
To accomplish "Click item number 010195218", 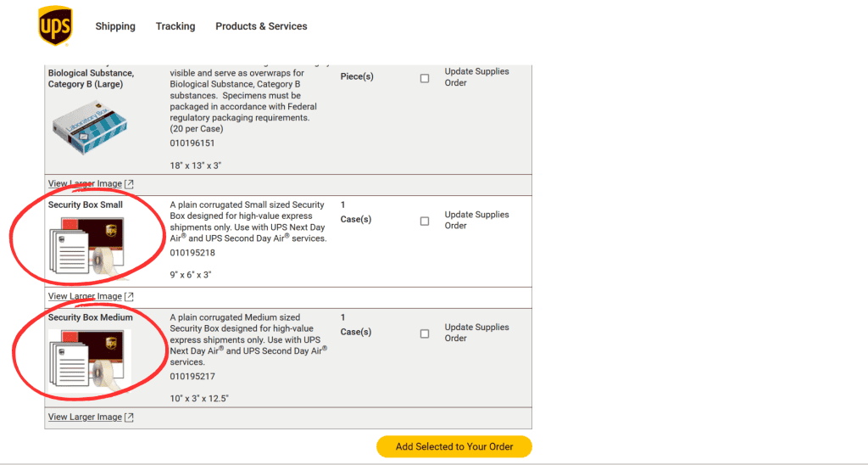I will pyautogui.click(x=192, y=253).
